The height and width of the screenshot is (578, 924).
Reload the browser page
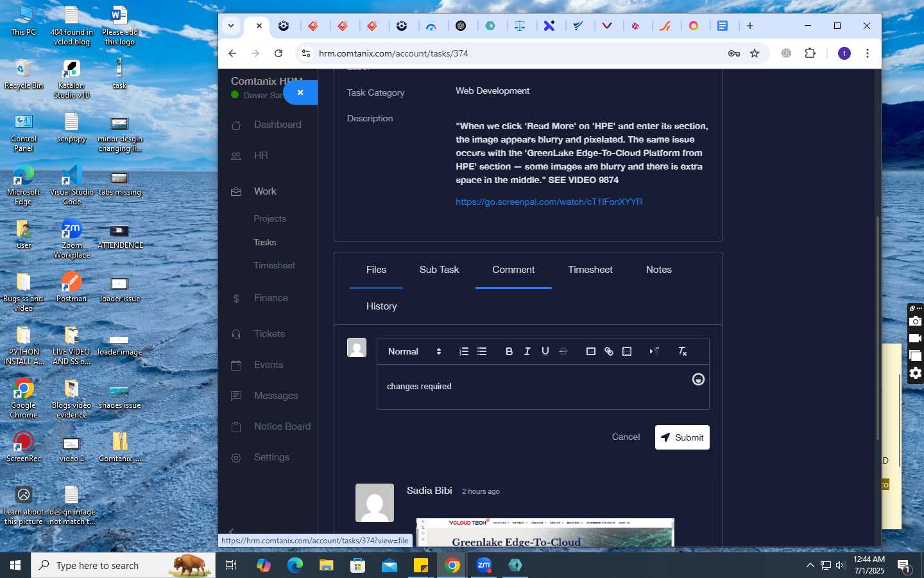(278, 53)
